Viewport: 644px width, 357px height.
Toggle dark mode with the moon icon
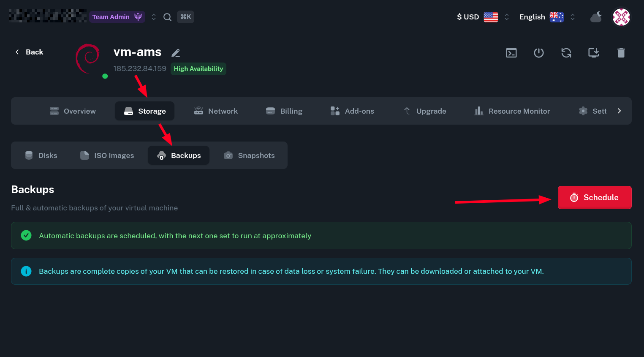coord(596,17)
